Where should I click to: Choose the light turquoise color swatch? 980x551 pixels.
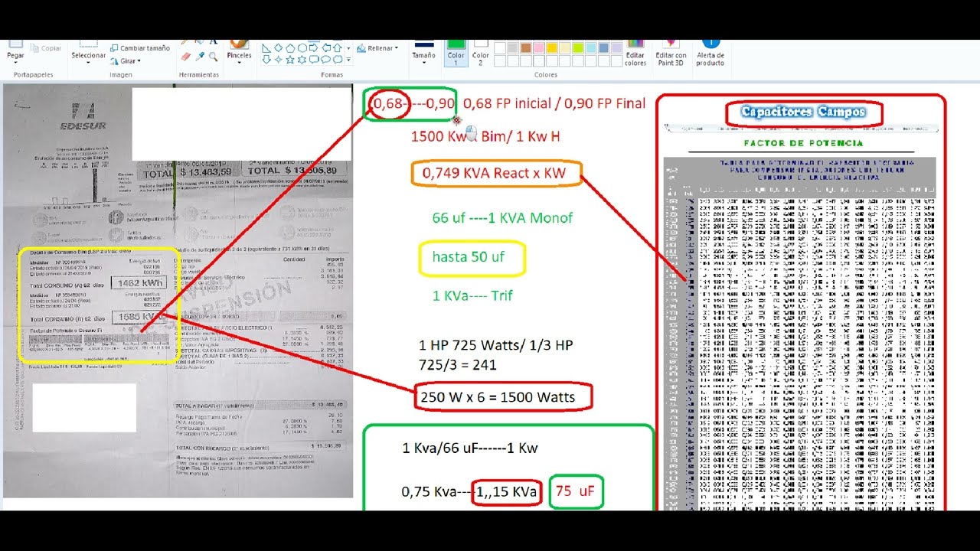tap(591, 48)
